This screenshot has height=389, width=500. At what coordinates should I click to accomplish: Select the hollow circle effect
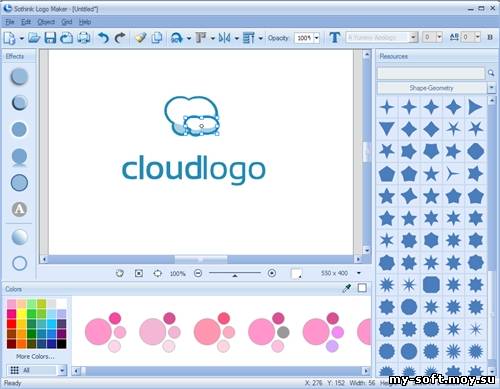pos(19,263)
